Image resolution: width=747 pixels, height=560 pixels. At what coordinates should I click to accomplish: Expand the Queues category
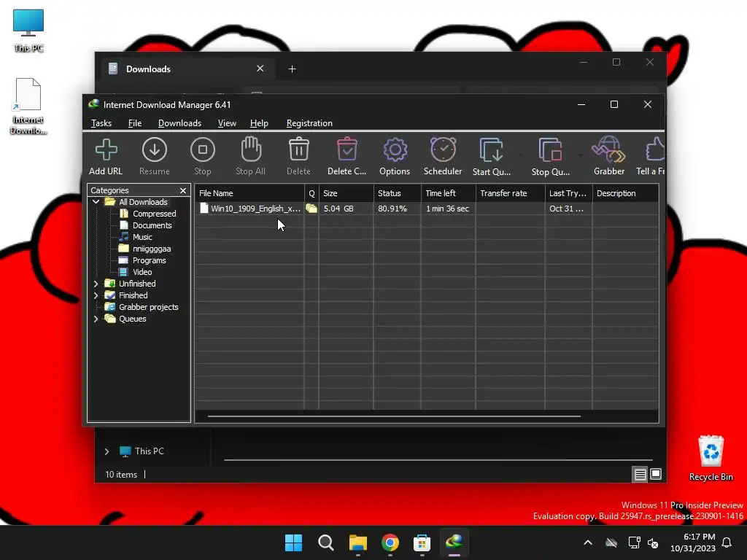pyautogui.click(x=96, y=319)
